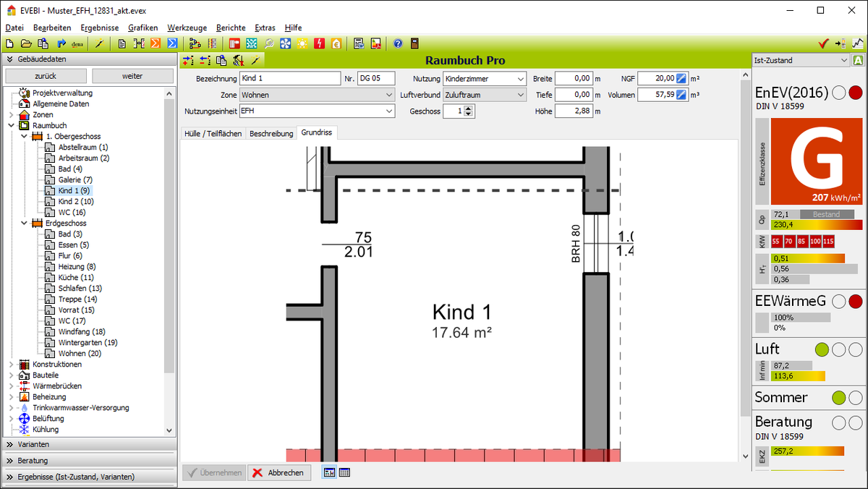
Task: Click the new file icon in the toolbar
Action: click(9, 43)
